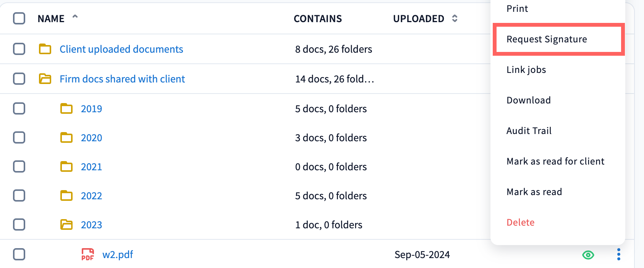Open the three-dot menu for w2.pdf
Image resolution: width=644 pixels, height=268 pixels.
click(618, 254)
